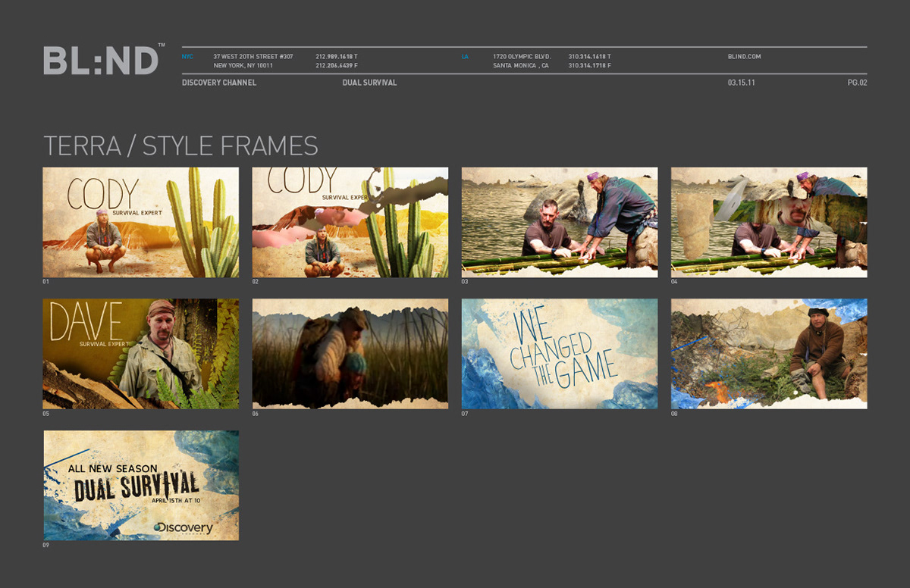Open style frame 02 torn-paper Cody collage
The height and width of the screenshot is (588, 910).
(350, 222)
